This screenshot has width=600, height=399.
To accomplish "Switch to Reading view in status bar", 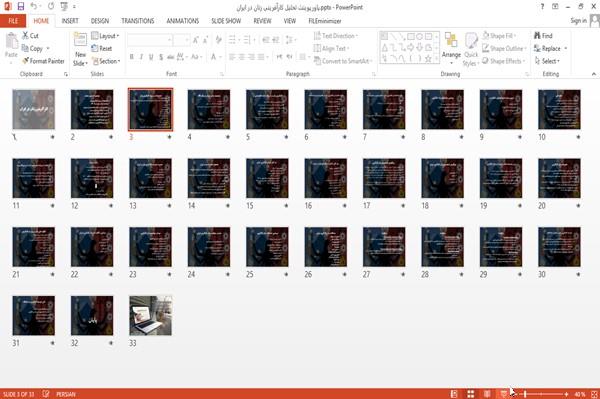I will (x=487, y=394).
